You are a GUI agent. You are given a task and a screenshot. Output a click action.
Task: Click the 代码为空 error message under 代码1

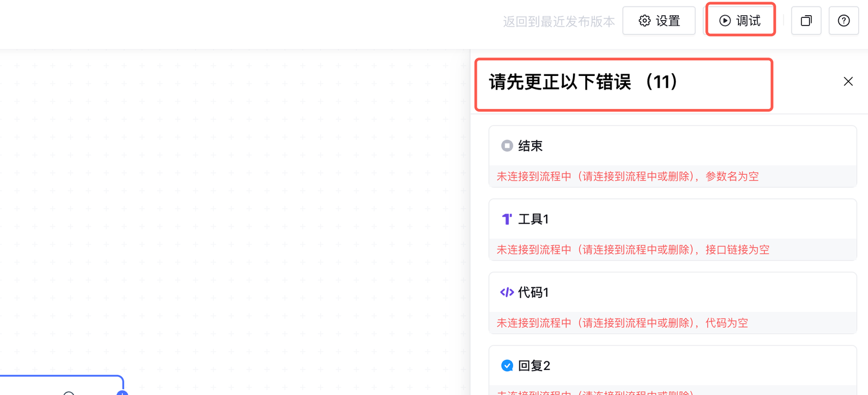(x=726, y=323)
